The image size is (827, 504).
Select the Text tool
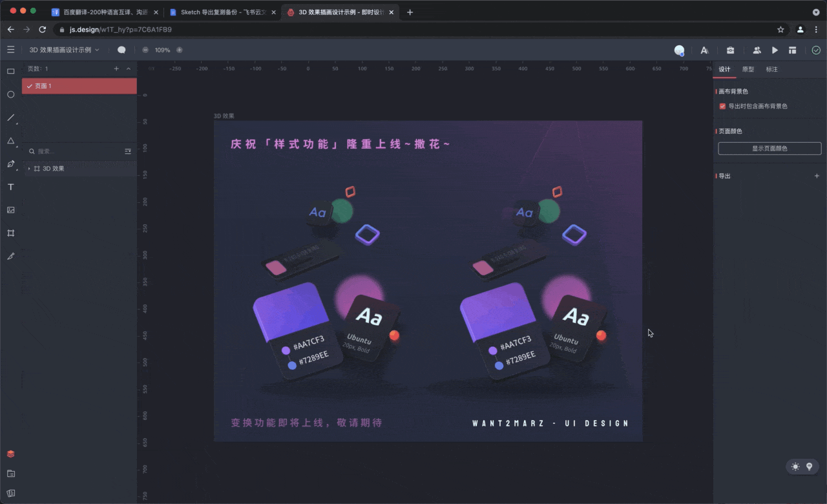click(10, 187)
